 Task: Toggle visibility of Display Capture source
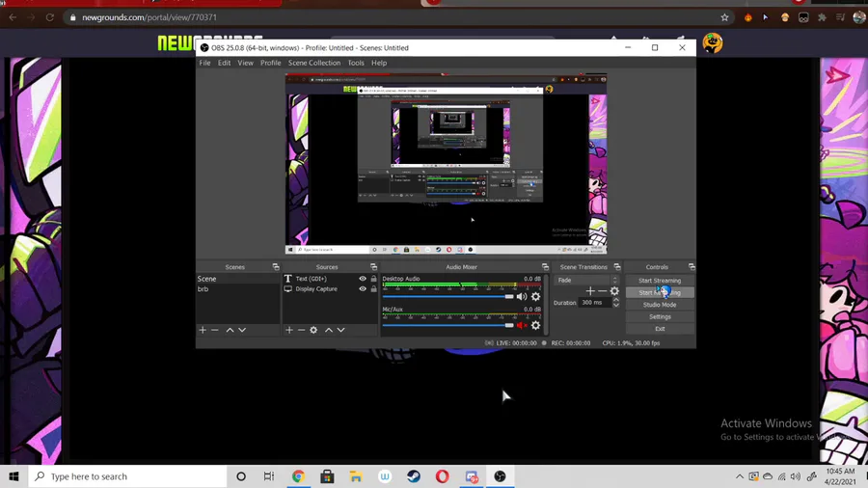tap(363, 288)
